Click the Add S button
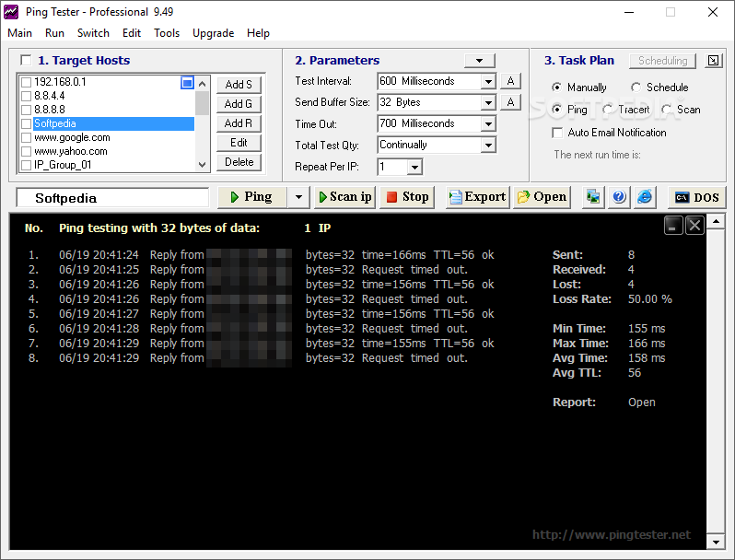The width and height of the screenshot is (735, 560). 239,85
